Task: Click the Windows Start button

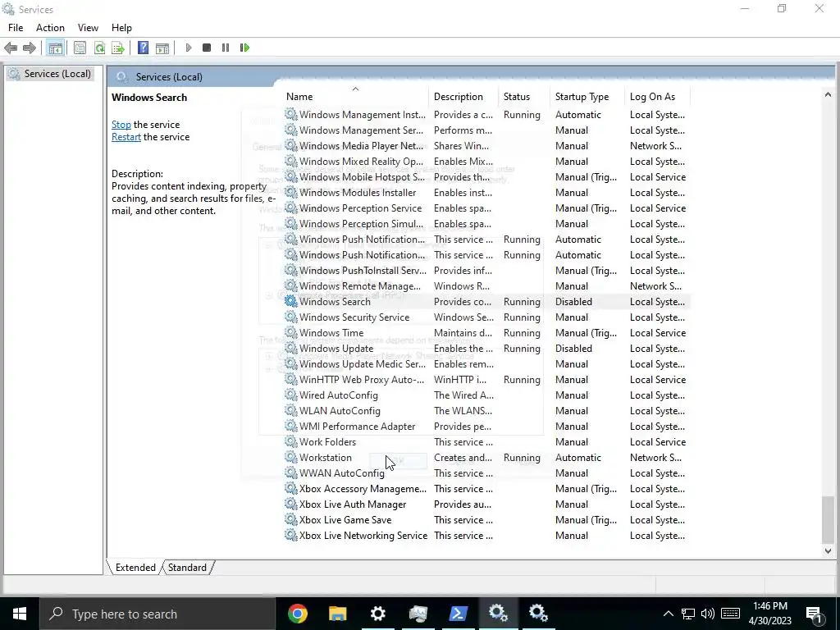Action: pyautogui.click(x=20, y=614)
